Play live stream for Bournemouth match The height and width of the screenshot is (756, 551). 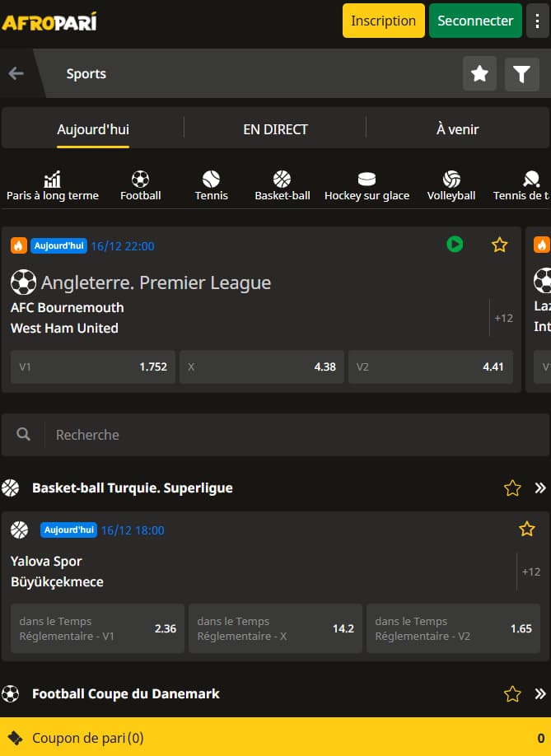tap(455, 245)
